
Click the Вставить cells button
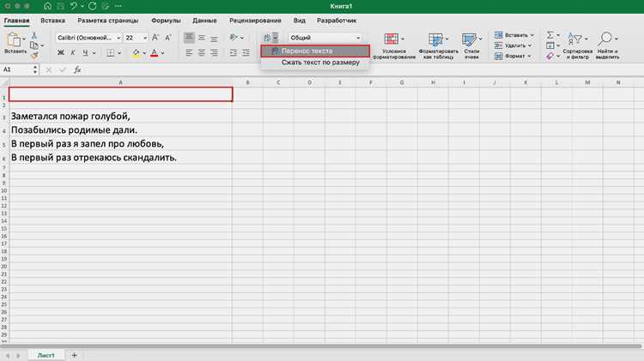click(513, 35)
